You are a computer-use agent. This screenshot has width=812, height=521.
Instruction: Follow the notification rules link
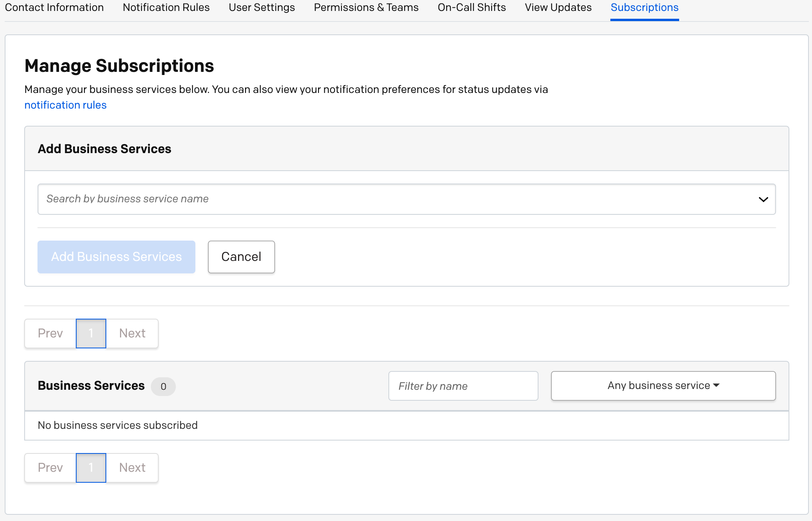pos(65,105)
